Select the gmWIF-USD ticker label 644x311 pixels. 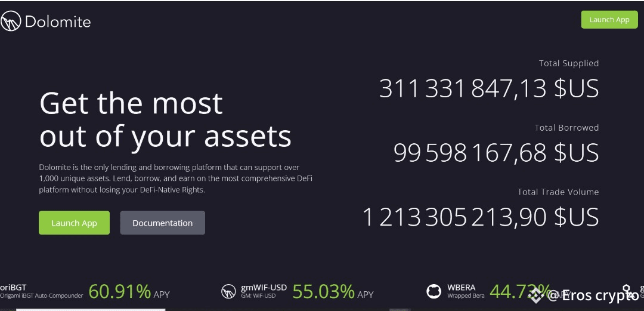click(264, 291)
